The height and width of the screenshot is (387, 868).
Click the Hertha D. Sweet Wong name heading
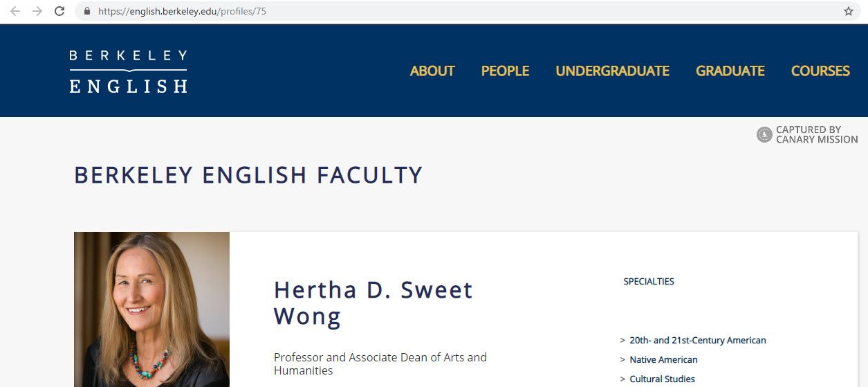[373, 303]
